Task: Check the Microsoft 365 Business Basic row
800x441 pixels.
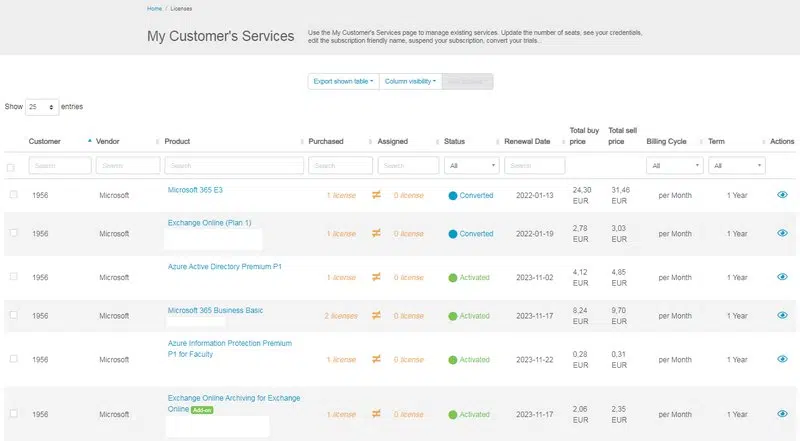Action: (14, 315)
